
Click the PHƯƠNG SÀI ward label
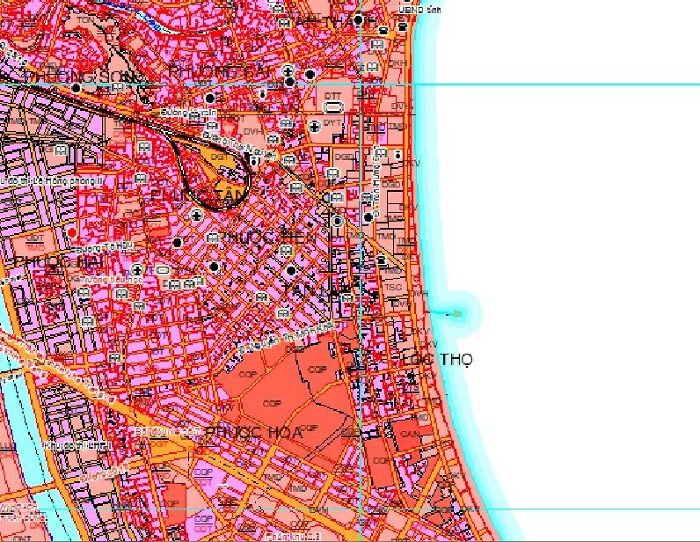[x=220, y=71]
